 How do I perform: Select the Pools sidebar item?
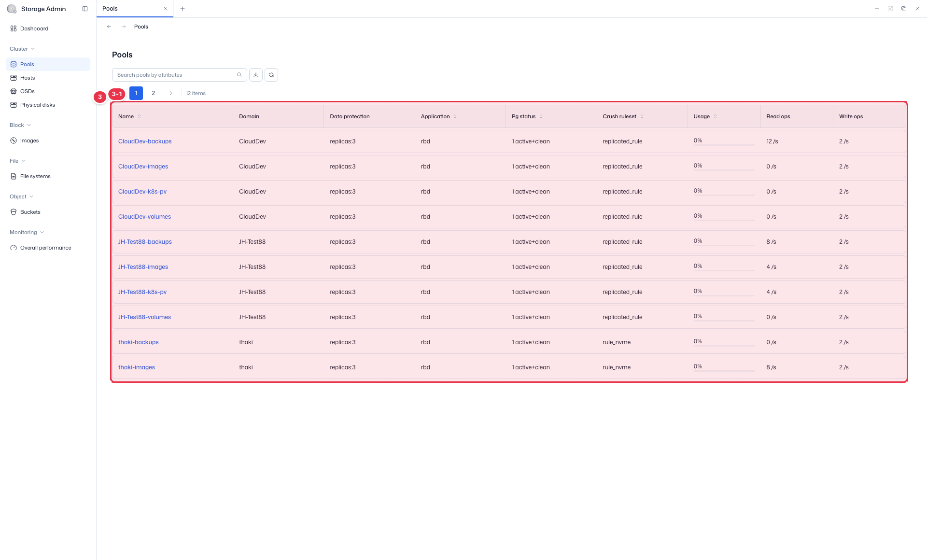click(48, 64)
